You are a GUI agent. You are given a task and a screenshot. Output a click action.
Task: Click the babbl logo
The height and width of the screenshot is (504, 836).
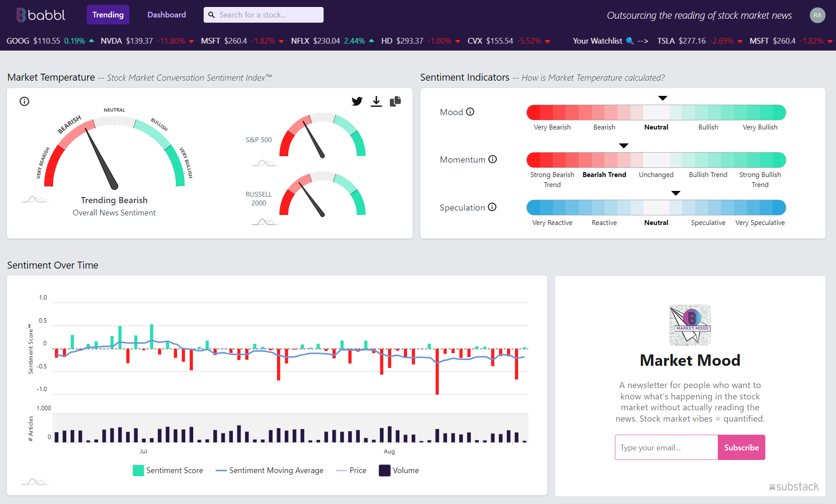pos(41,15)
